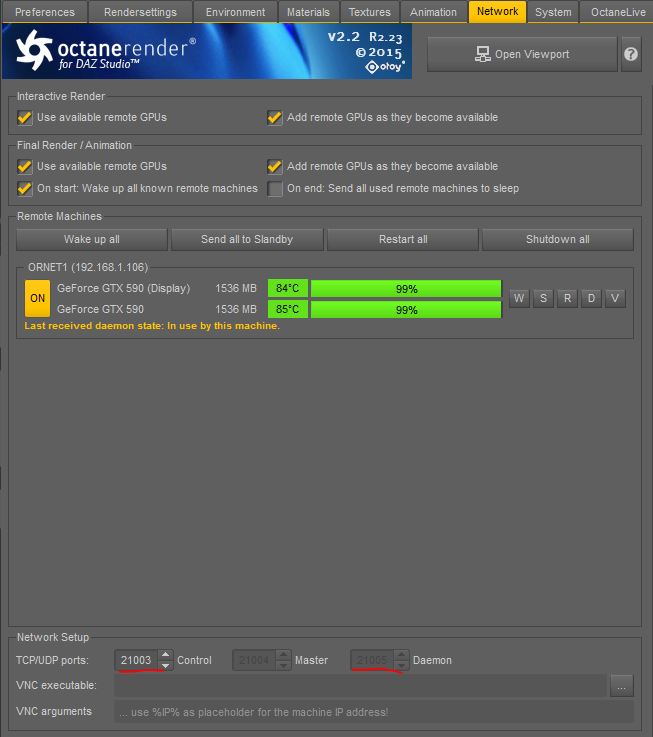Open the System tab
Screen dimensions: 653x737
553,12
